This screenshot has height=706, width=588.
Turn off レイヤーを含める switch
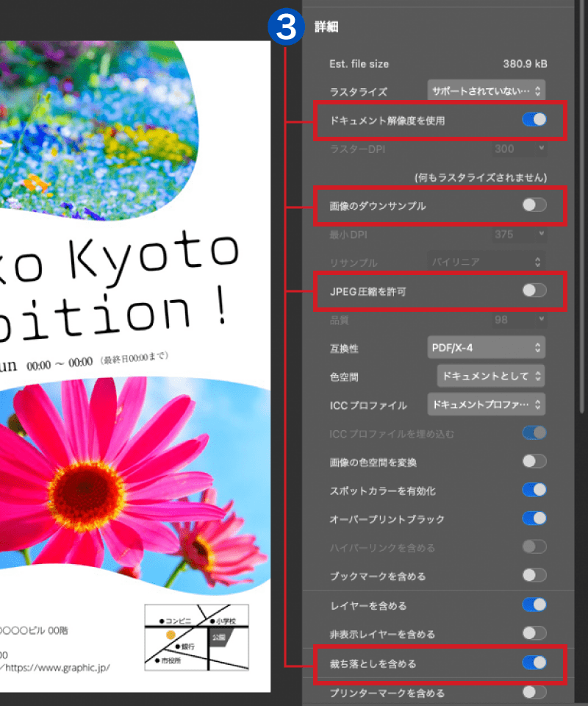coord(534,605)
